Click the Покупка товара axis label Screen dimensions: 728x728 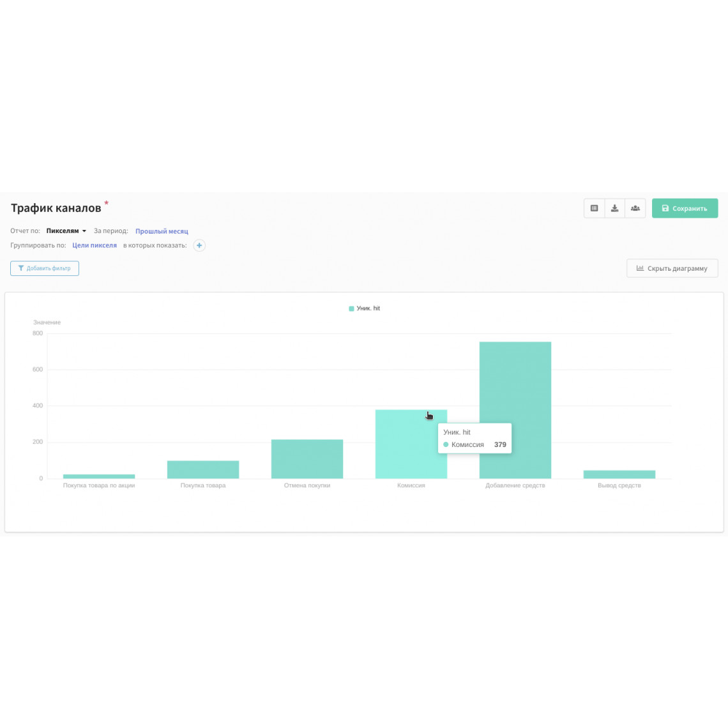click(x=203, y=485)
